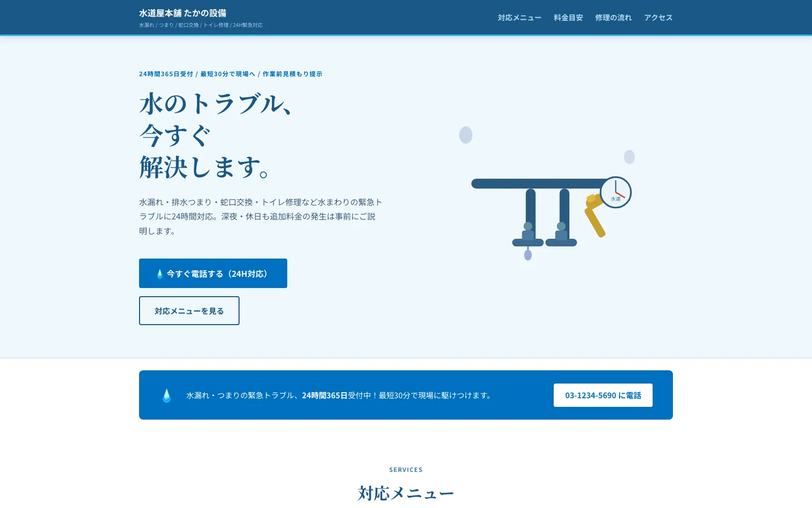The image size is (812, 508).
Task: Click the 対応メニューを見る button
Action: coord(189,311)
